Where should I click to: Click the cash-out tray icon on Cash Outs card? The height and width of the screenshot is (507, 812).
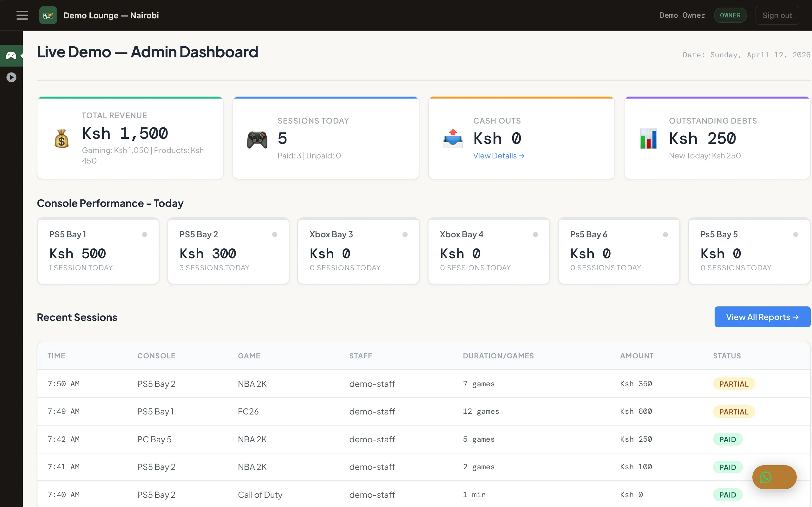(x=453, y=138)
